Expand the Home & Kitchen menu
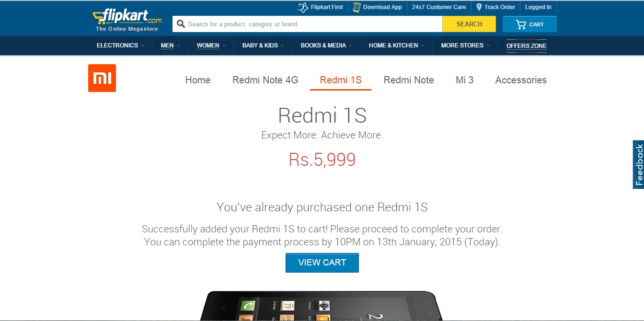Viewport: 644px width, 321px height. tap(396, 46)
